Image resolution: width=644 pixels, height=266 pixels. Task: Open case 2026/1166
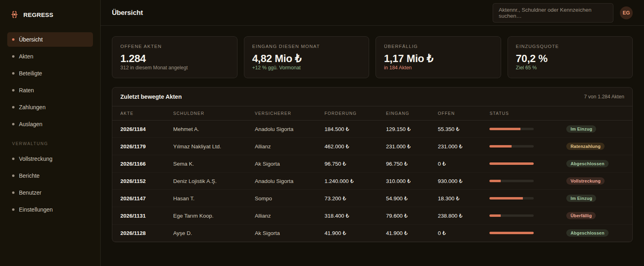pos(133,164)
